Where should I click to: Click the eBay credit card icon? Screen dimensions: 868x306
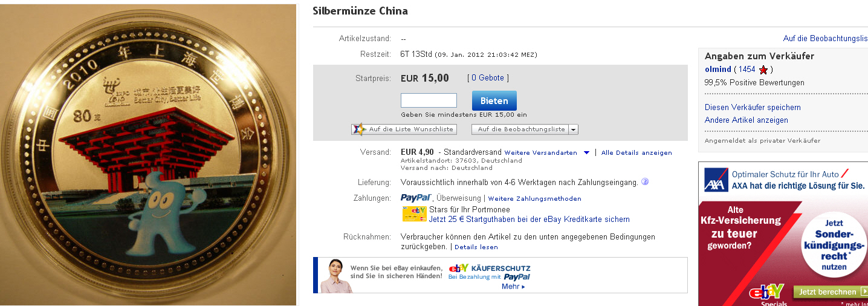coord(415,213)
